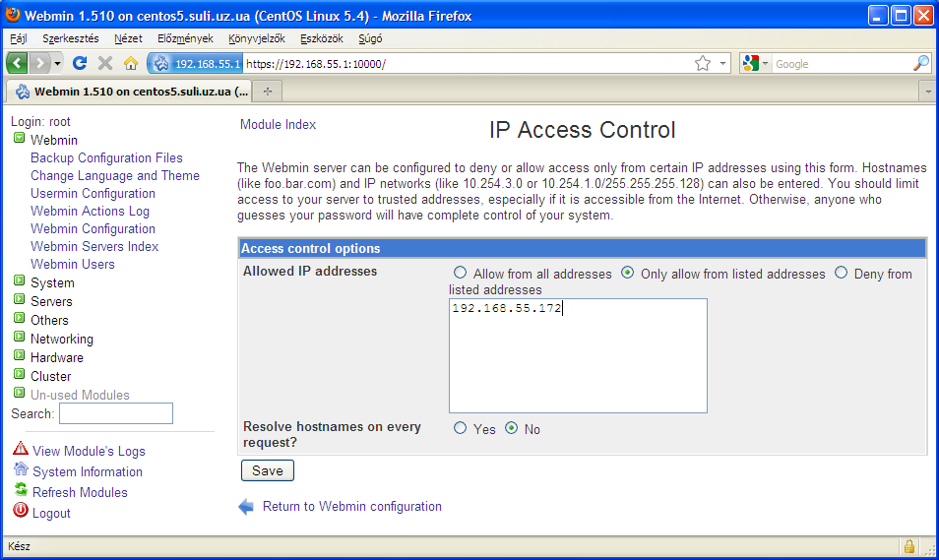Open the Könyvjelzők menu

point(256,38)
